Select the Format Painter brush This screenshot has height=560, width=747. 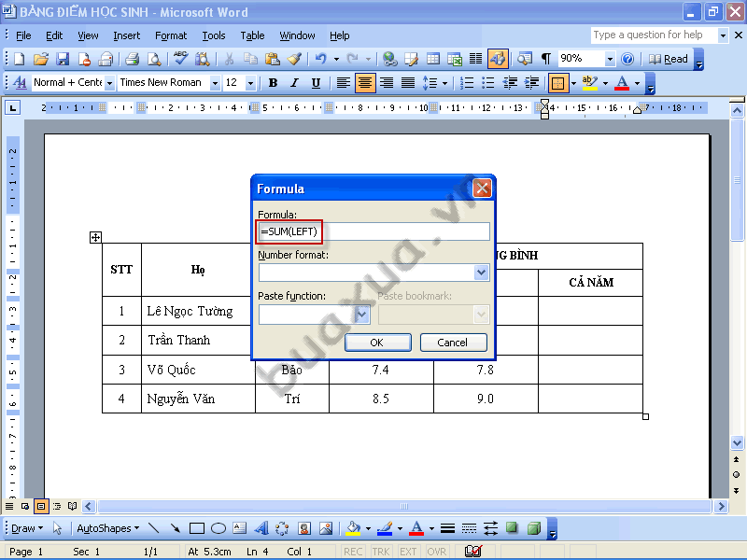click(x=294, y=59)
